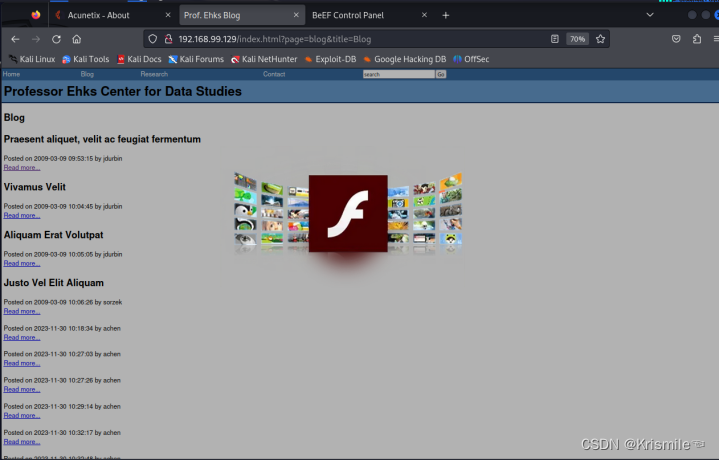Open the Kali Forums bookmark
The image size is (720, 460).
coord(196,59)
